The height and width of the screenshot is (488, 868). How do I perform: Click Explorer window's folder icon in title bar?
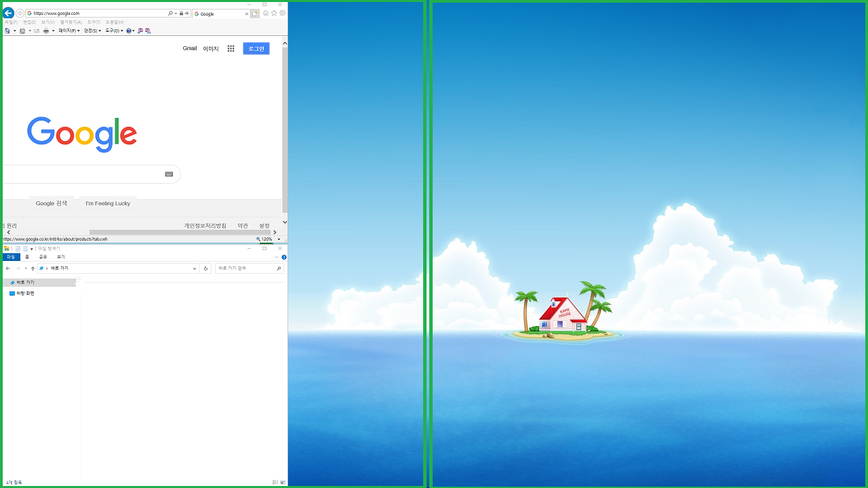6,249
